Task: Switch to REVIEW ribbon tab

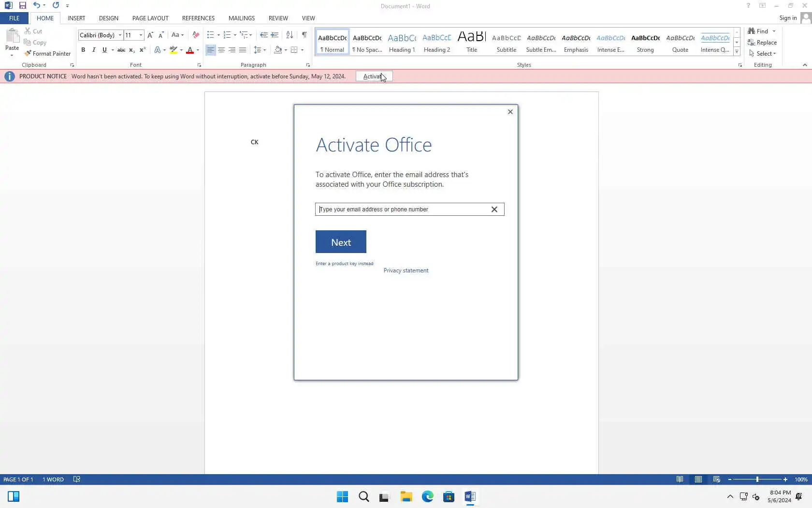Action: click(x=278, y=18)
